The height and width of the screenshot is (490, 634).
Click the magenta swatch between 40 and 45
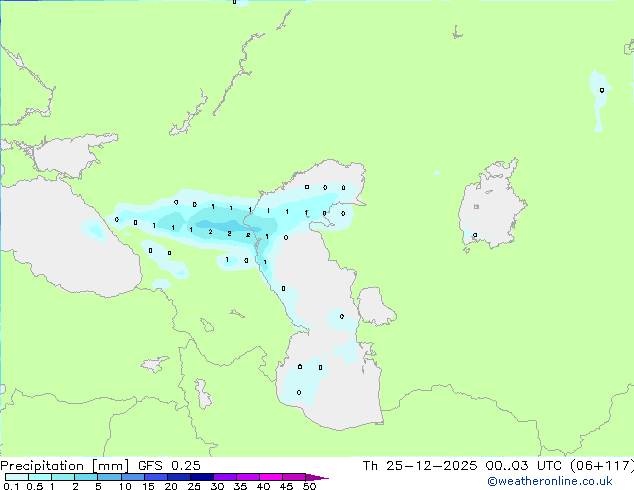(271, 477)
